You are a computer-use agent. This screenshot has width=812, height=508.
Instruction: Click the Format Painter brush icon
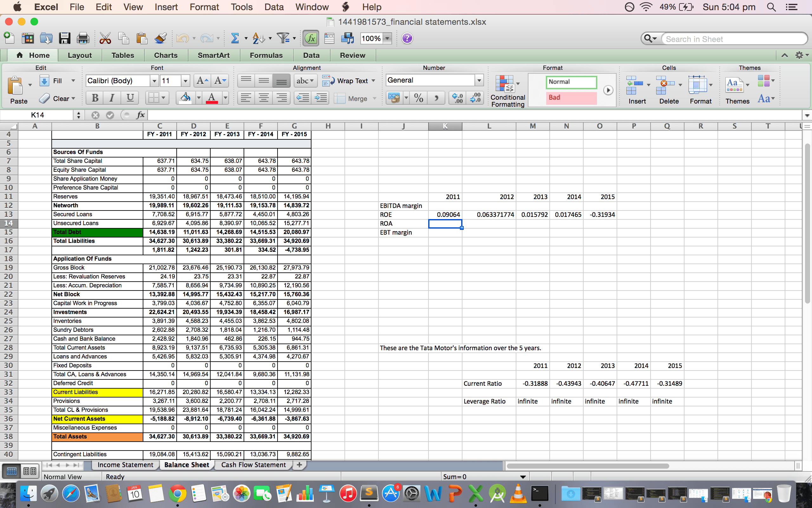(160, 38)
